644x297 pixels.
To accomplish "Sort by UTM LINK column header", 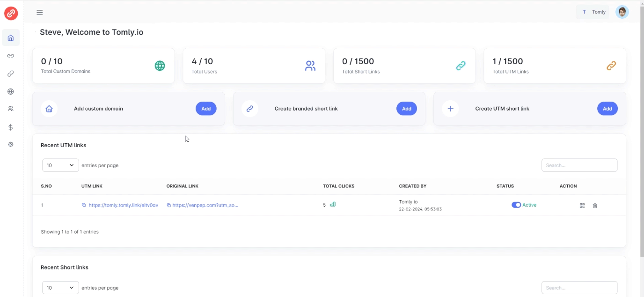I will tap(92, 186).
